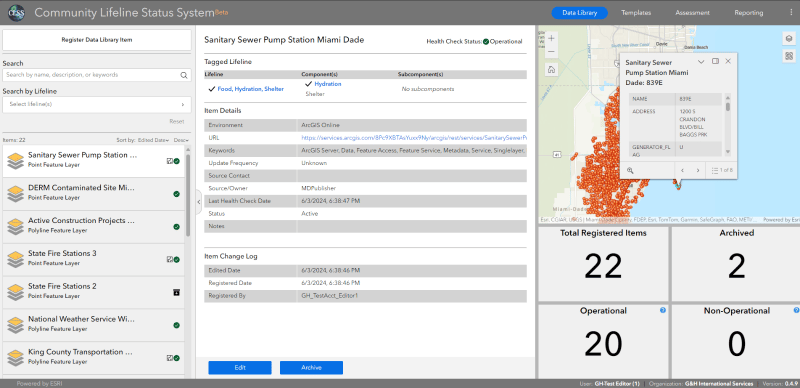800x388 pixels.
Task: Dock the map popup
Action: (x=715, y=61)
